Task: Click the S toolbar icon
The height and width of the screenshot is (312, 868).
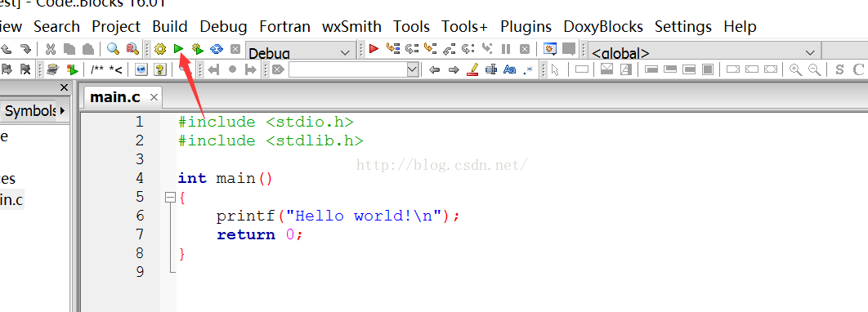Action: pos(839,69)
